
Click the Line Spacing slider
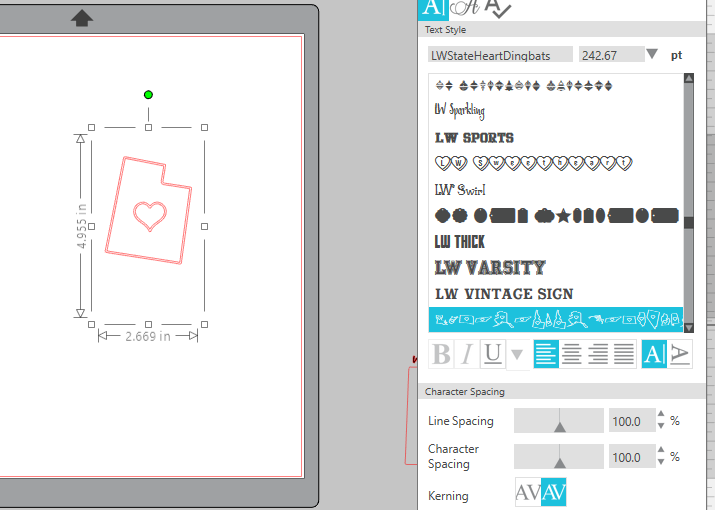pos(559,421)
